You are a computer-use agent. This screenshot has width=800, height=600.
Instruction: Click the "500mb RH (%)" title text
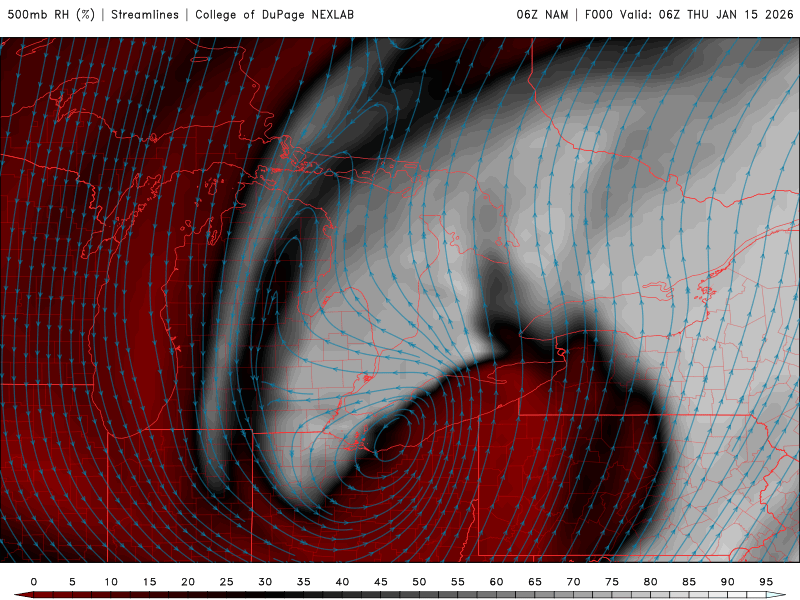[51, 14]
